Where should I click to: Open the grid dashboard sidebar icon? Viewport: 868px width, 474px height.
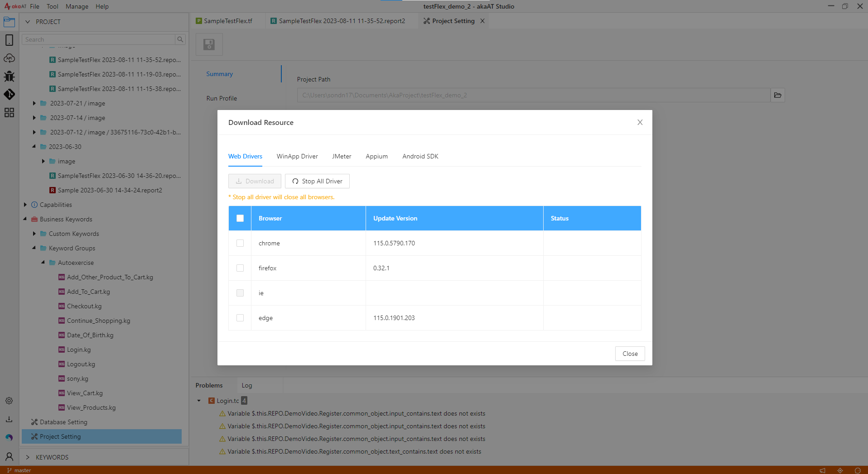(x=9, y=112)
